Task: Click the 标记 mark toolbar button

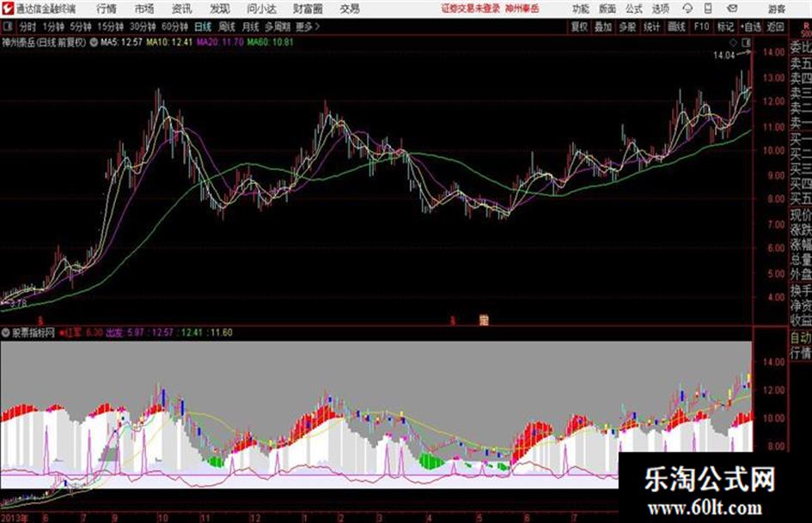Action: [725, 27]
